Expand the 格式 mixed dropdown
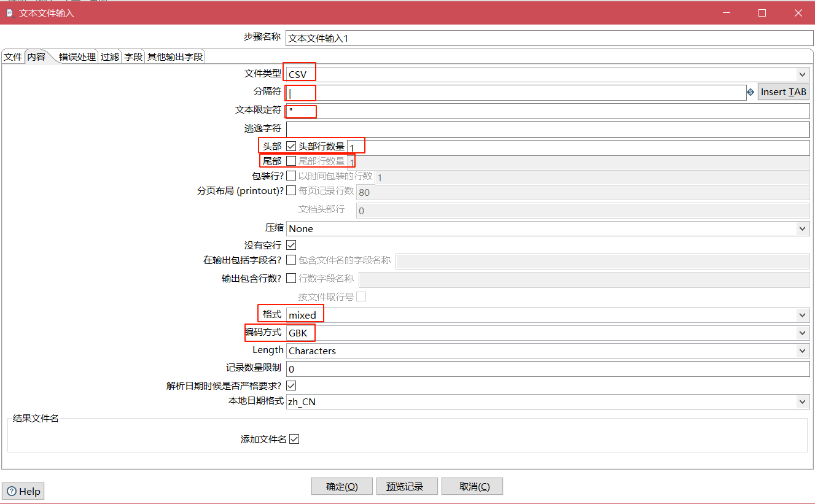Screen dimensions: 815x504 (802, 315)
